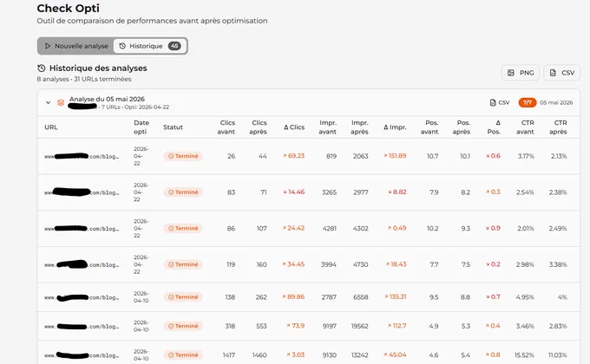Screen dimensions: 590x364
Task: Click the Clics après column header
Action: coord(259,127)
